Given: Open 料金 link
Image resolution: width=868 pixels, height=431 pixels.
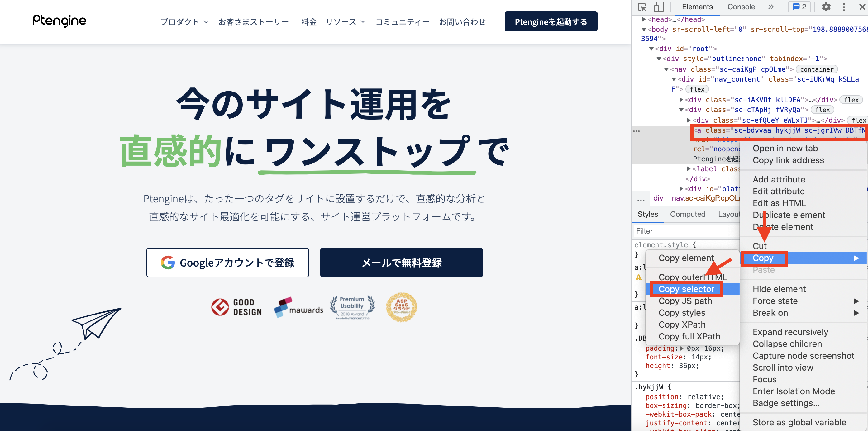Looking at the screenshot, I should [309, 22].
